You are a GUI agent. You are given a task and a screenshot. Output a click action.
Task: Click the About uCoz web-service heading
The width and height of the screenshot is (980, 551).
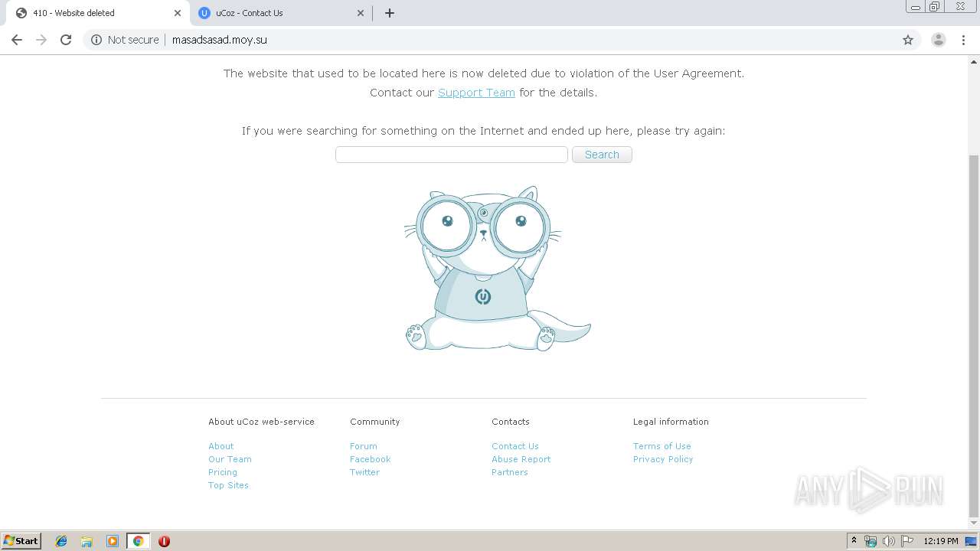(x=261, y=422)
